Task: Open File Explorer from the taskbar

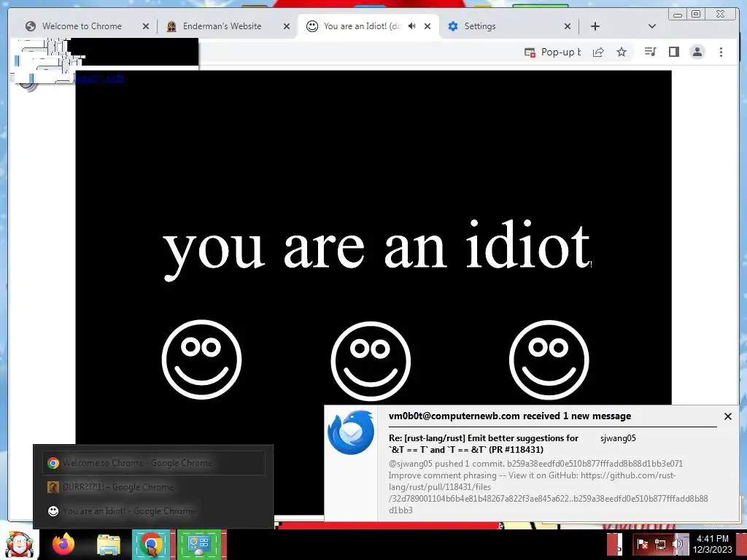Action: point(109,545)
